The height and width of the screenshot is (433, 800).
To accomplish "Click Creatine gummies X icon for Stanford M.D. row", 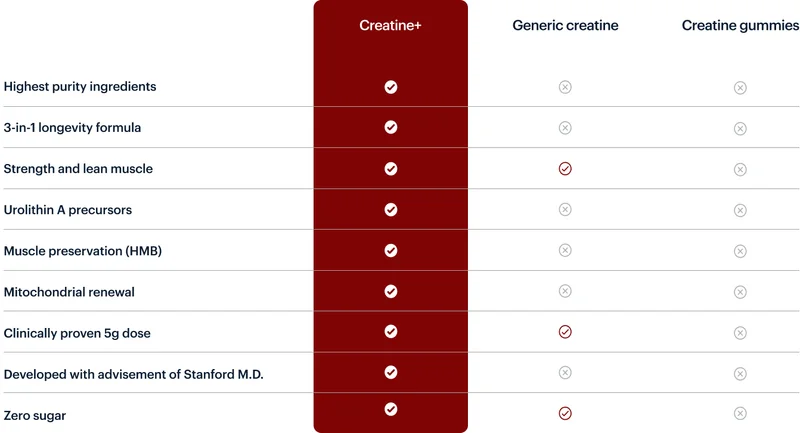I will [740, 374].
